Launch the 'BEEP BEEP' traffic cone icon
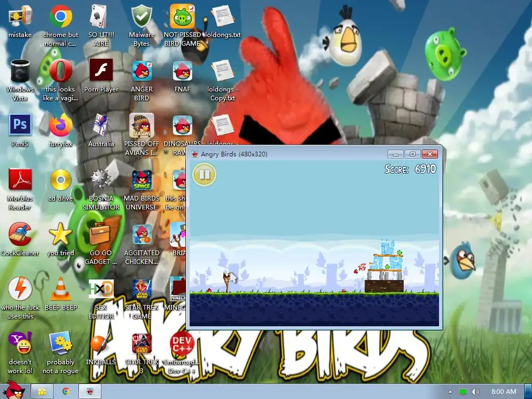 [60, 289]
